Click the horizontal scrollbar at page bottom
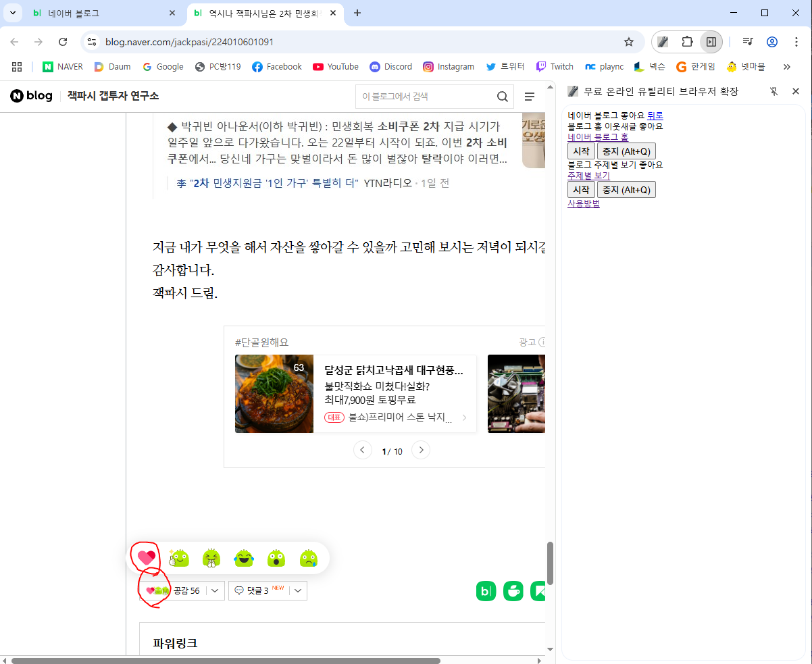This screenshot has width=812, height=664. click(223, 660)
